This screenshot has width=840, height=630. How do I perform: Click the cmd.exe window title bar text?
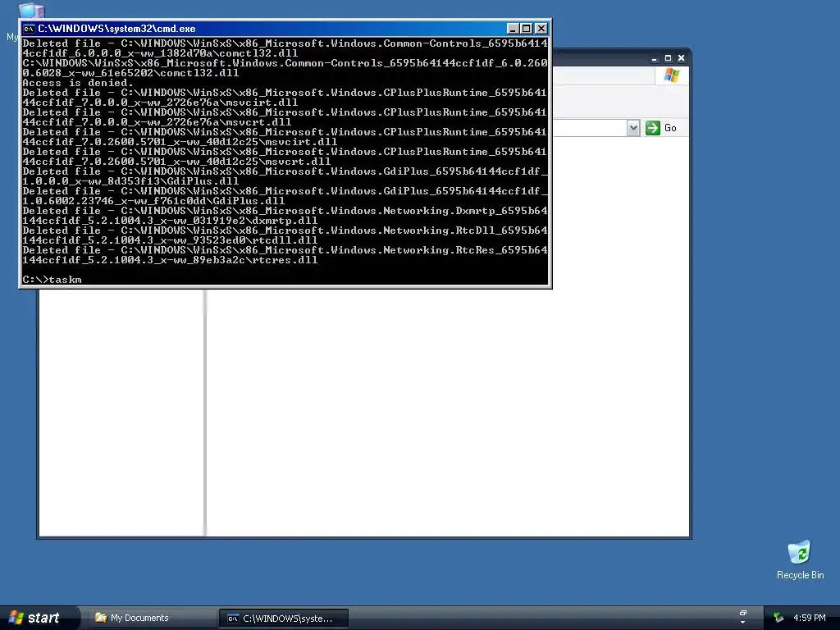point(116,29)
